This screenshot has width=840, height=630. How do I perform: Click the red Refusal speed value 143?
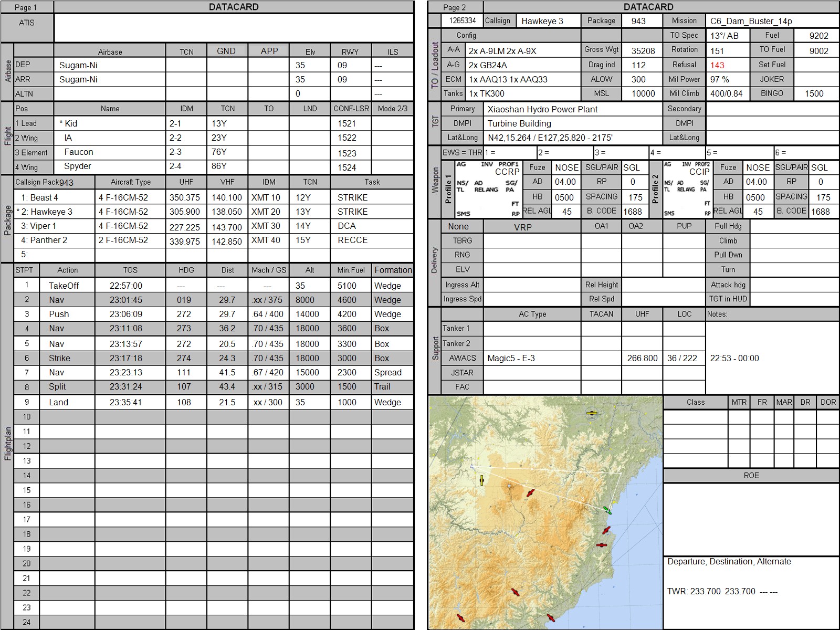(717, 65)
